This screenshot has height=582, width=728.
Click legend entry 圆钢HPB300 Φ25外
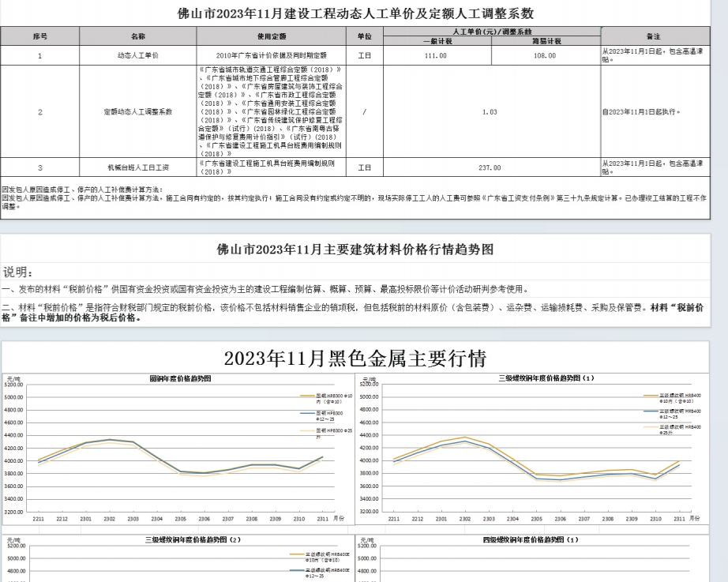tap(327, 434)
